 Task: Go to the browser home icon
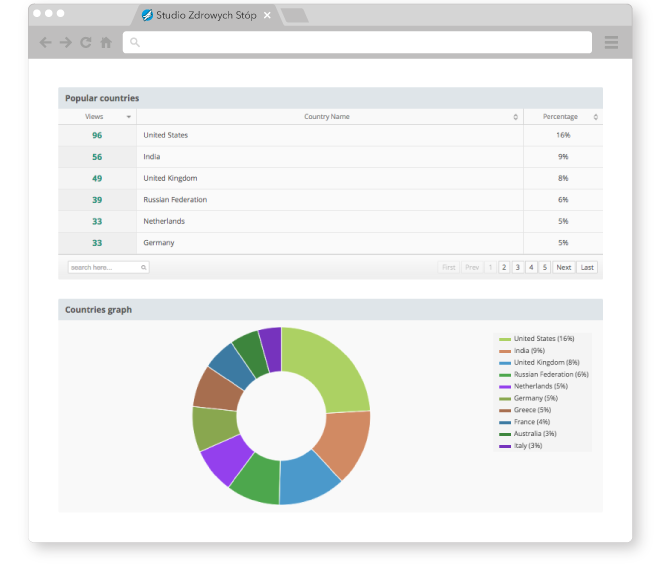tap(106, 42)
